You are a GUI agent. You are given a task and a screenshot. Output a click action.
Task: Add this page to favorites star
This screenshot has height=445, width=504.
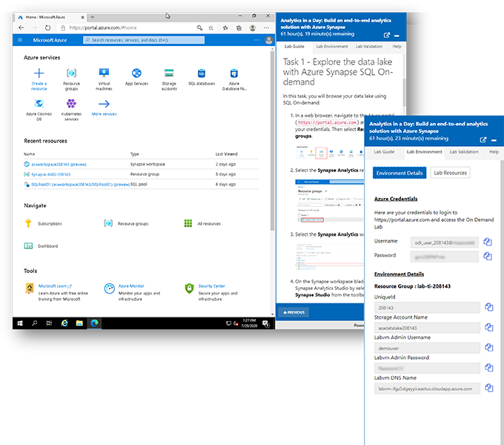(x=210, y=28)
